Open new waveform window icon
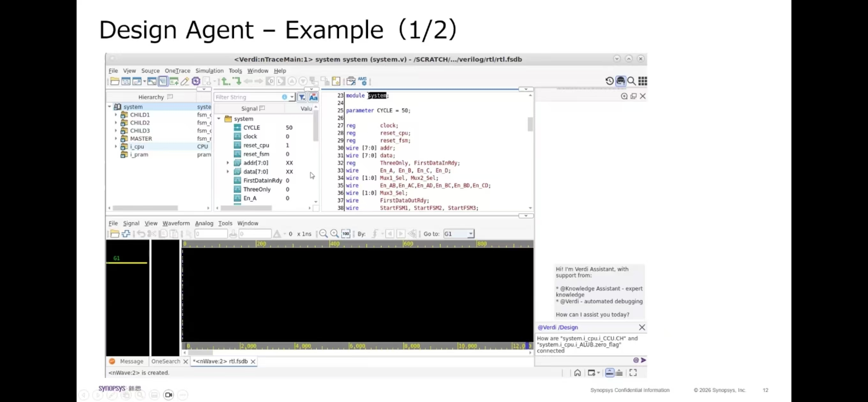Viewport: 868px width, 402px height. 126,81
